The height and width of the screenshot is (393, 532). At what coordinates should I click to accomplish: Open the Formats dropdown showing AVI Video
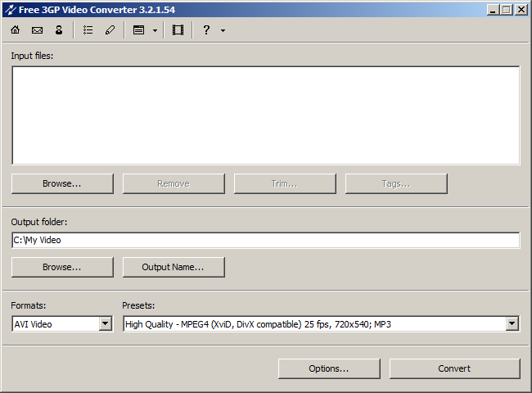click(62, 323)
